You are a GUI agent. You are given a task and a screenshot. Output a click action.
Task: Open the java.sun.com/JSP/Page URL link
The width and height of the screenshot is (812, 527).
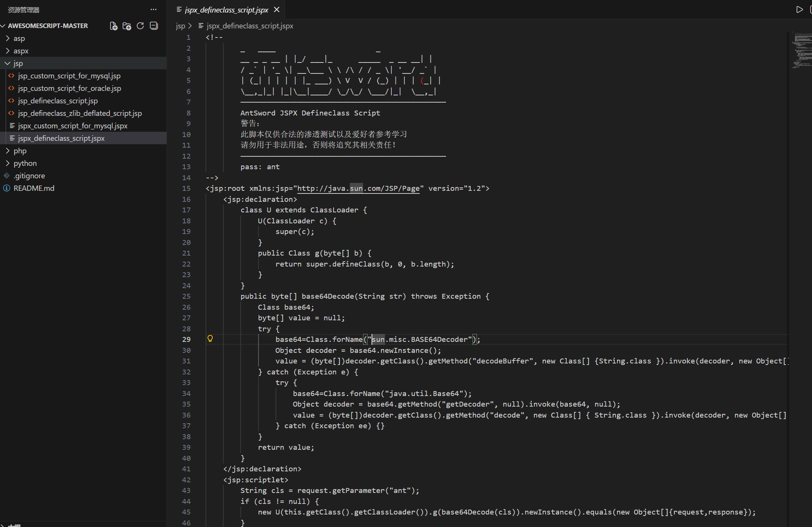[358, 188]
